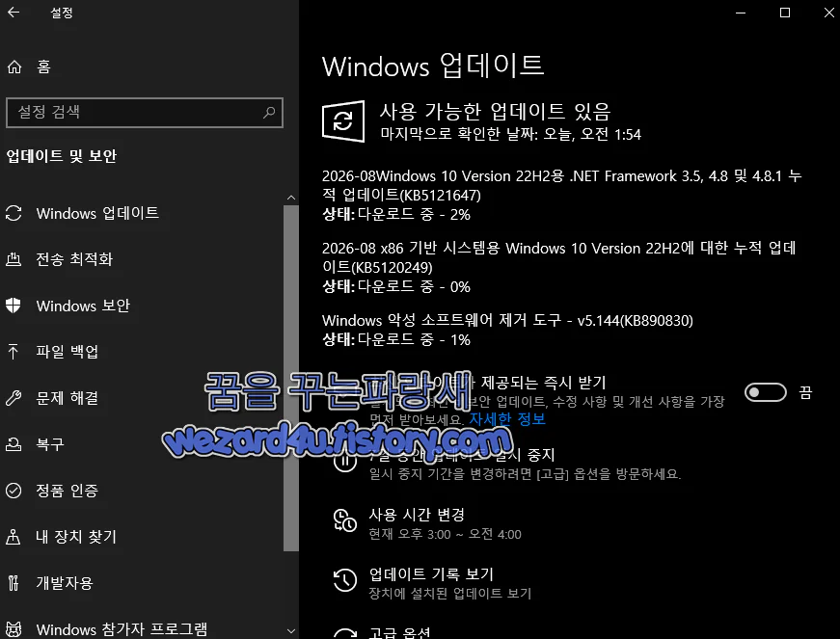Open 개발자용 sidebar item

(x=142, y=582)
